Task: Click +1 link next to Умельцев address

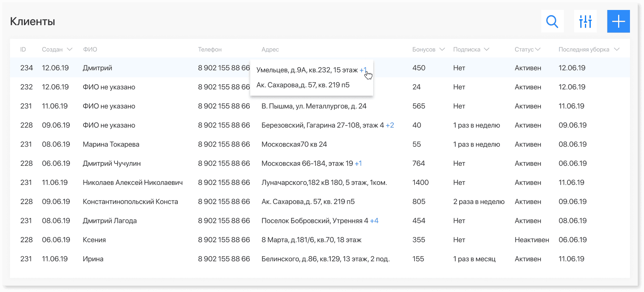Action: (363, 70)
